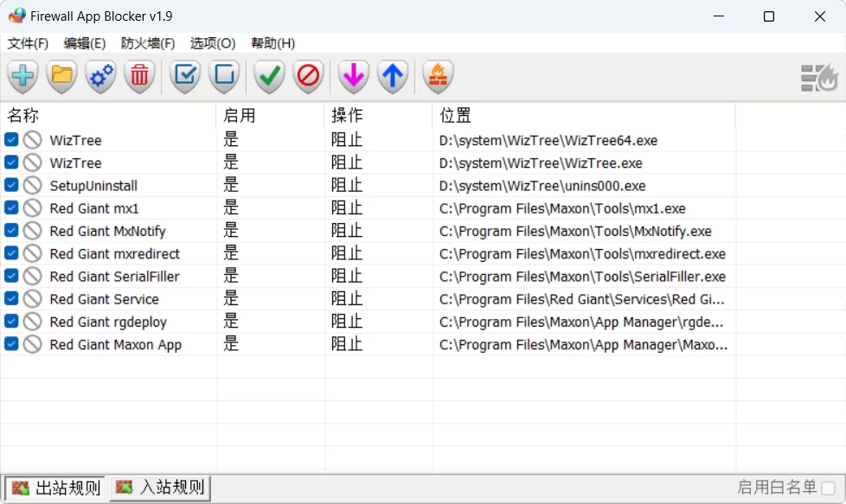Screen dimensions: 846x504
Task: Click the magenta down arrow icon
Action: pos(354,76)
